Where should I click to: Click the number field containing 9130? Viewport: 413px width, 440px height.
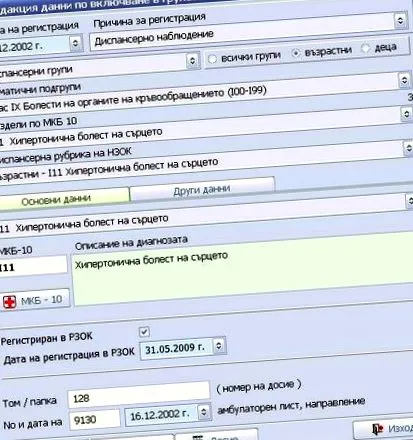95,419
